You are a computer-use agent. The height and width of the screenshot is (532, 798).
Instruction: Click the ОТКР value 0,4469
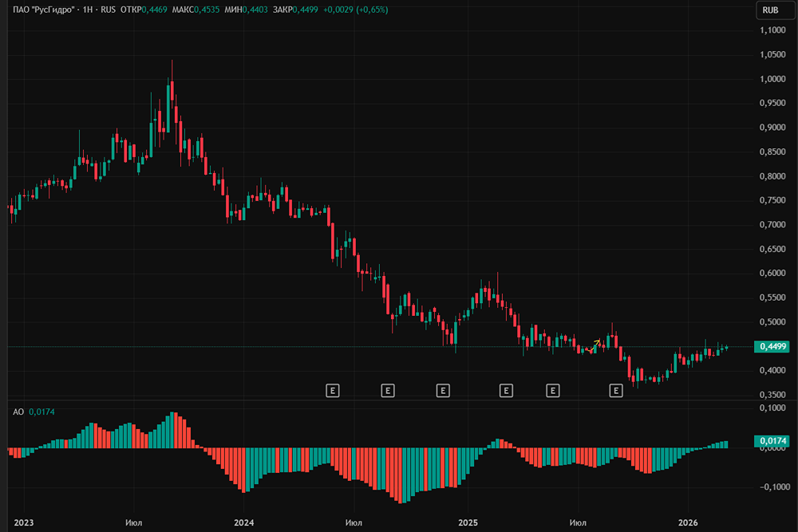pos(154,10)
